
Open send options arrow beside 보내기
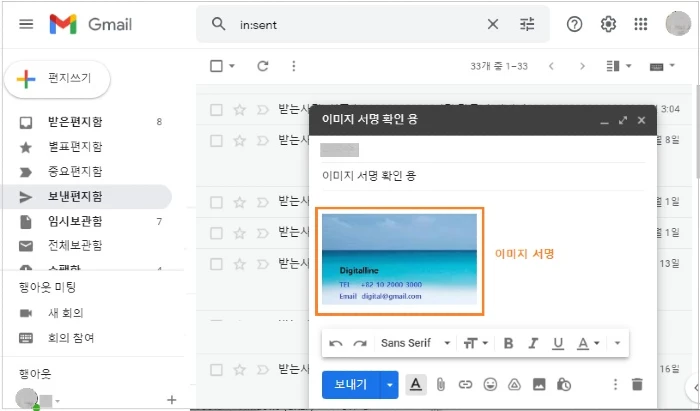click(389, 384)
